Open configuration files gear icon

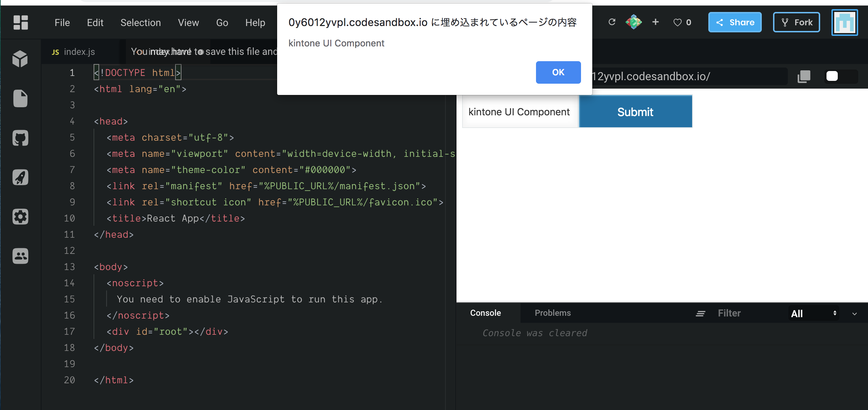[20, 217]
